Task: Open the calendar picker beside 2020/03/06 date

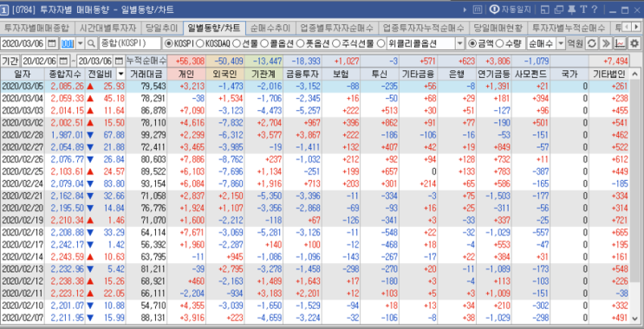Action: pos(52,43)
